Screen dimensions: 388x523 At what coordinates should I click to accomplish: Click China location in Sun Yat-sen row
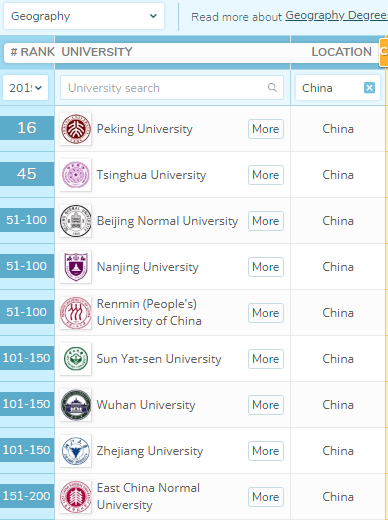pos(338,359)
